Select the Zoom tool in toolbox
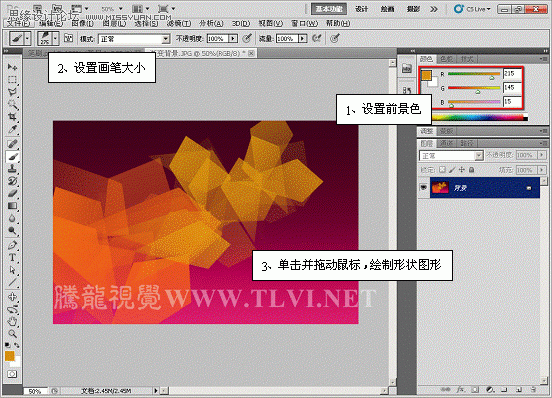The image size is (552, 398). [x=12, y=334]
